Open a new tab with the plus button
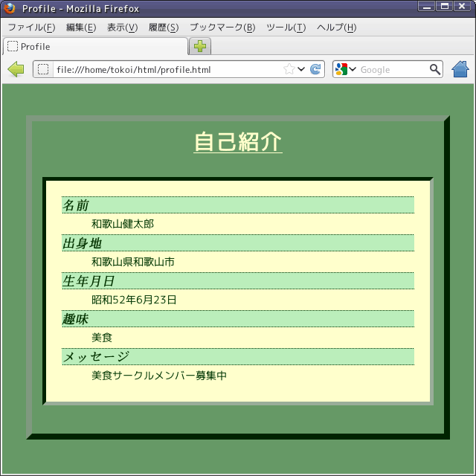Screen dimensions: 476x476 [200, 46]
